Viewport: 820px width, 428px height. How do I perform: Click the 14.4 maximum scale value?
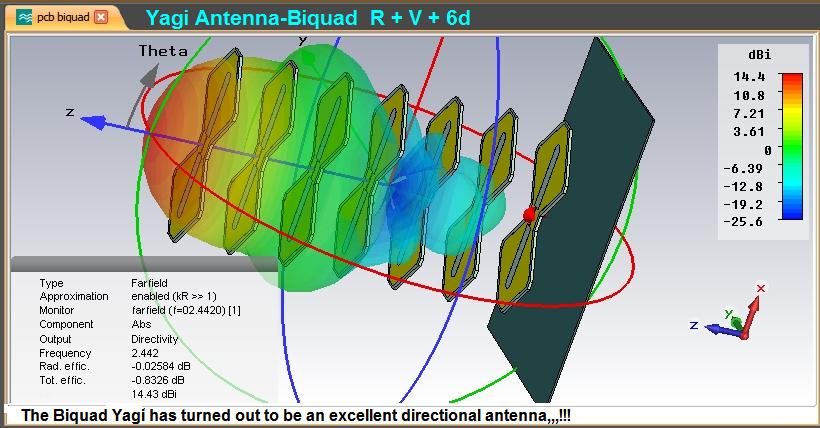(749, 77)
